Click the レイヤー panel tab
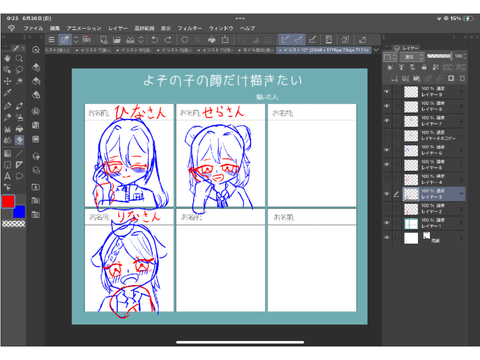This screenshot has height=360, width=480. 407,48
